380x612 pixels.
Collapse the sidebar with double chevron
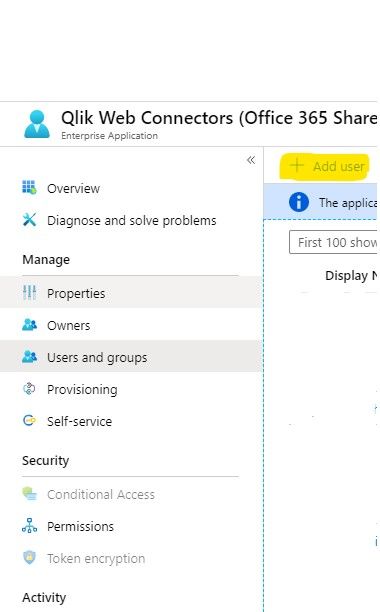[x=251, y=160]
